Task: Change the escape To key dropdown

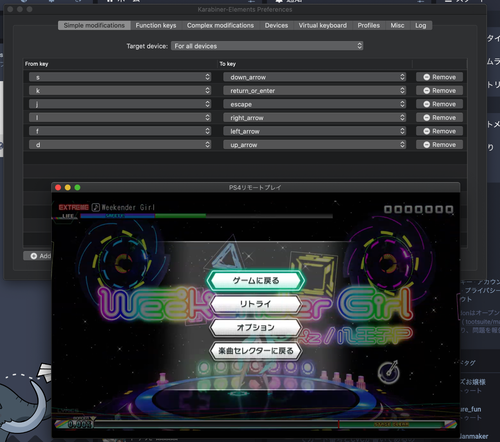Action: [x=315, y=104]
